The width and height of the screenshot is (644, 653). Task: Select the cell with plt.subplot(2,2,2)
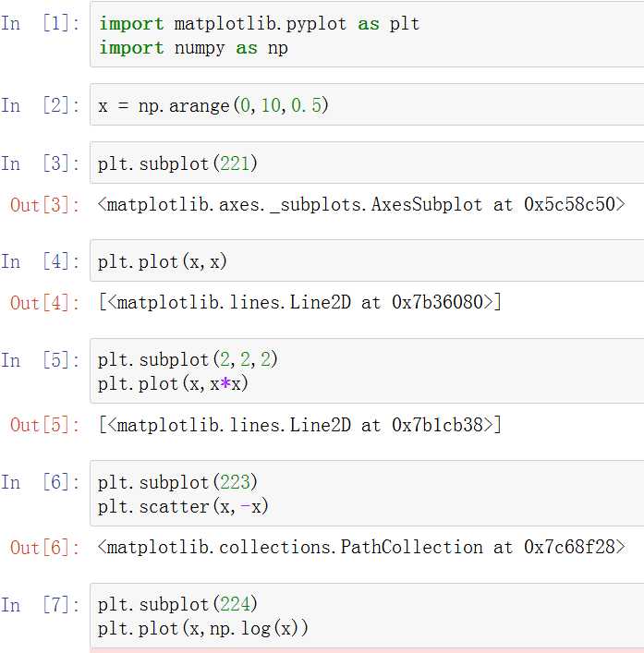point(367,371)
